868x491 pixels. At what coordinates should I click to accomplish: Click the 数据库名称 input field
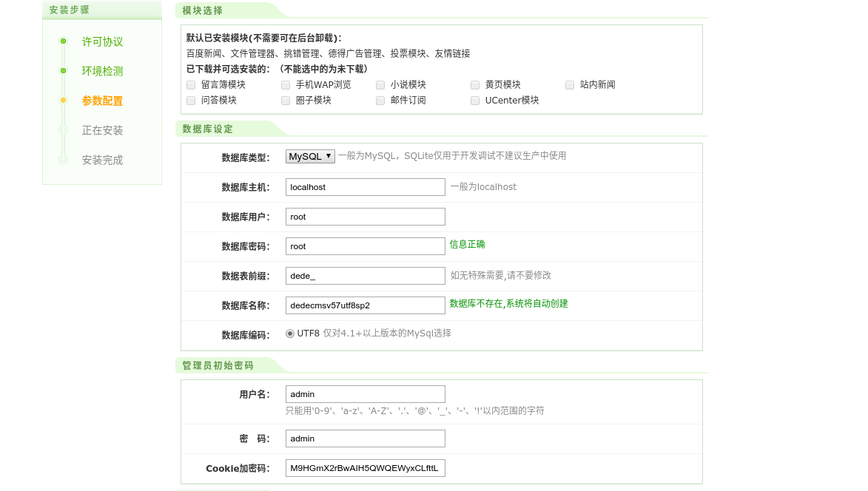point(366,305)
